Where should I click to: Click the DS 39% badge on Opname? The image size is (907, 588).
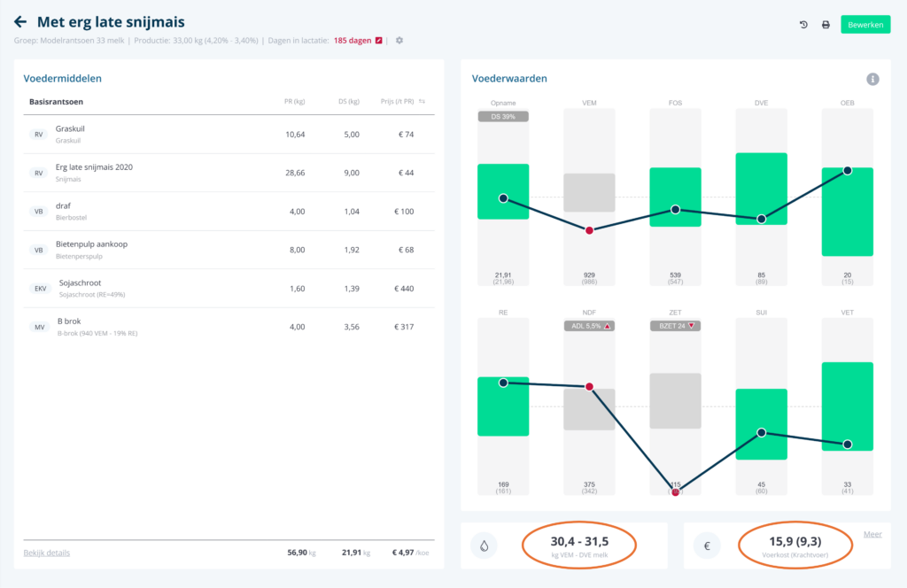point(502,117)
